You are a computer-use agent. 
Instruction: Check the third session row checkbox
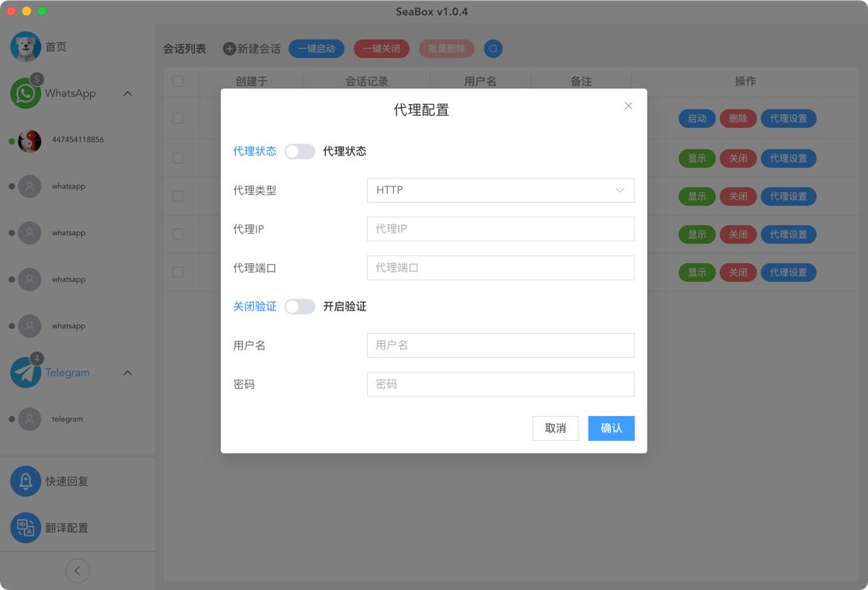178,196
